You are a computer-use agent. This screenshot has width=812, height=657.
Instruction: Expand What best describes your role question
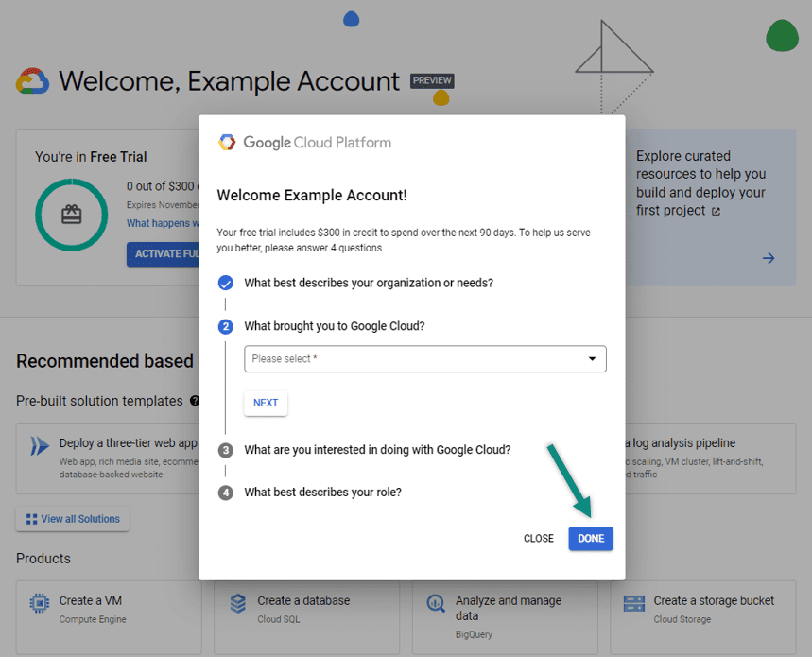coord(322,493)
